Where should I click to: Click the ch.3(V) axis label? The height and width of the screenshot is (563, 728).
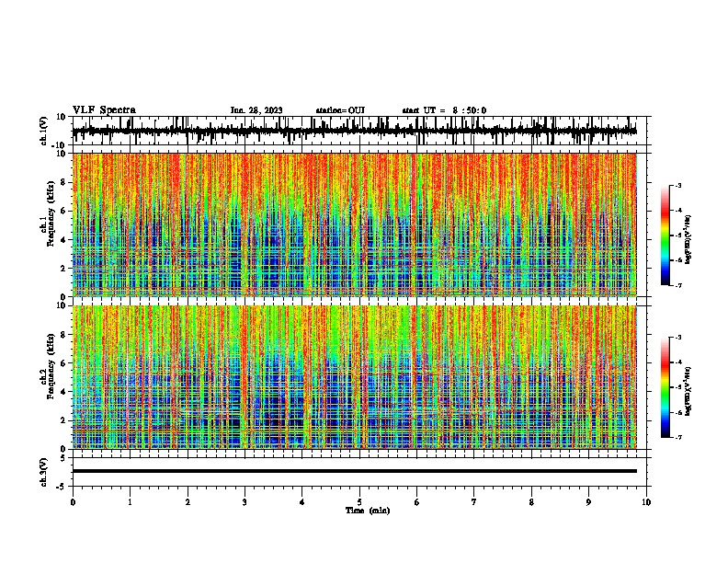pyautogui.click(x=44, y=472)
